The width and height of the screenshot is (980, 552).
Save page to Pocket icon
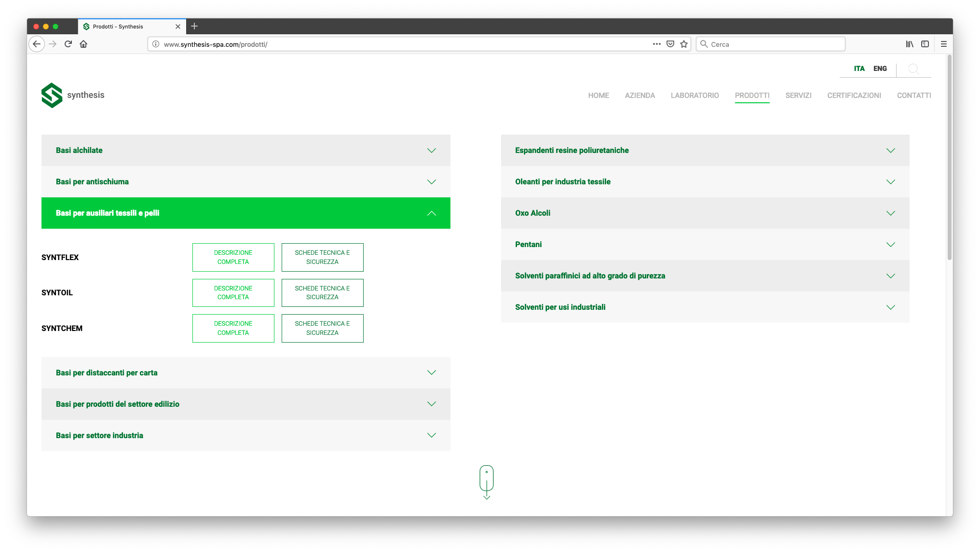pyautogui.click(x=670, y=44)
